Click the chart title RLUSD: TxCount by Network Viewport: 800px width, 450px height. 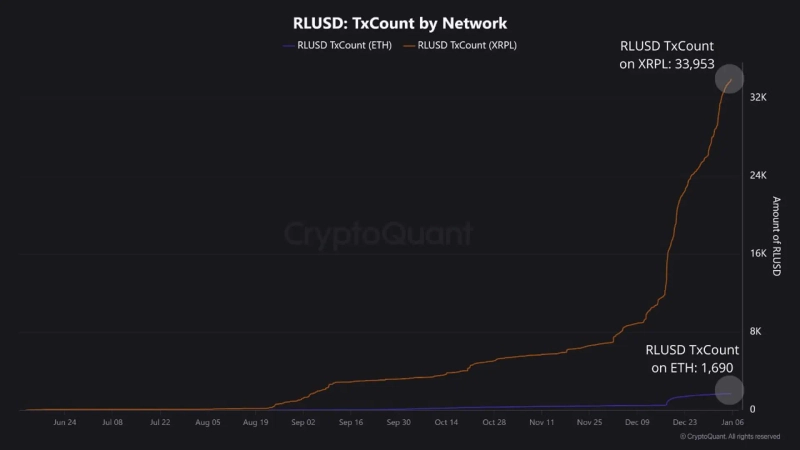[399, 20]
